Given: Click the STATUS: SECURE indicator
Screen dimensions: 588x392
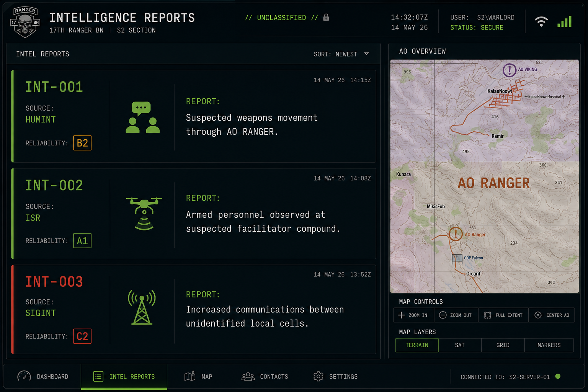Looking at the screenshot, I should click(477, 28).
